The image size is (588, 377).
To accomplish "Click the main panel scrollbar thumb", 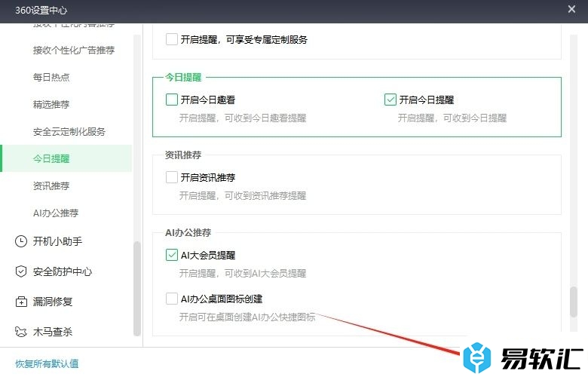I will click(574, 302).
